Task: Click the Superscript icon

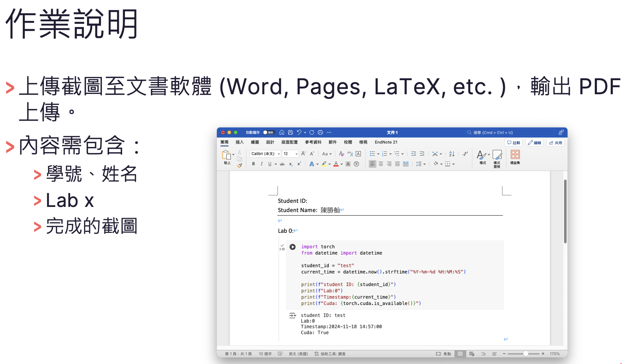Action: coord(299,164)
